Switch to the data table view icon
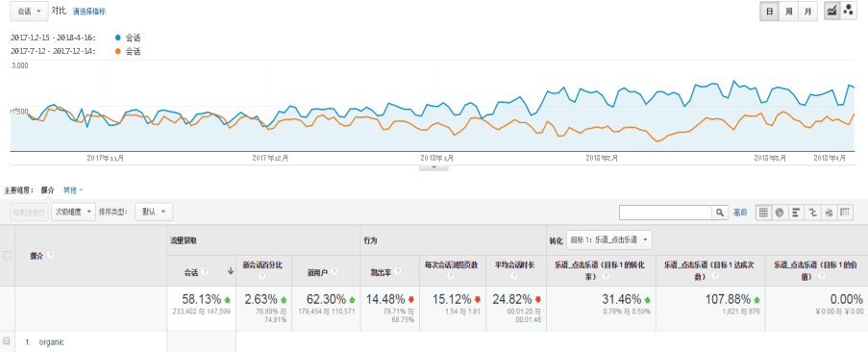Image resolution: width=868 pixels, height=352 pixels. pyautogui.click(x=763, y=212)
